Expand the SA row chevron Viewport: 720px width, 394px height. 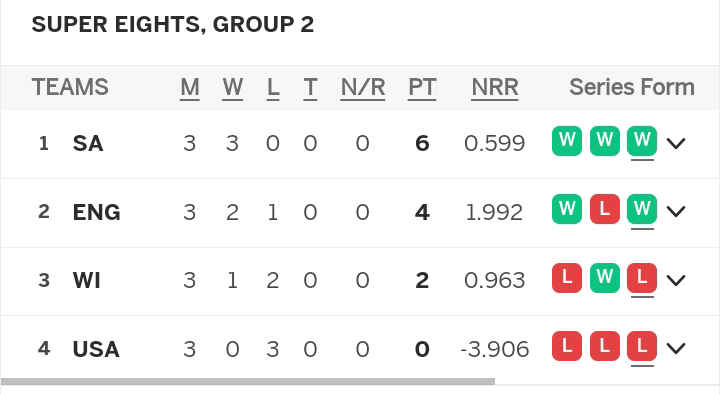676,143
